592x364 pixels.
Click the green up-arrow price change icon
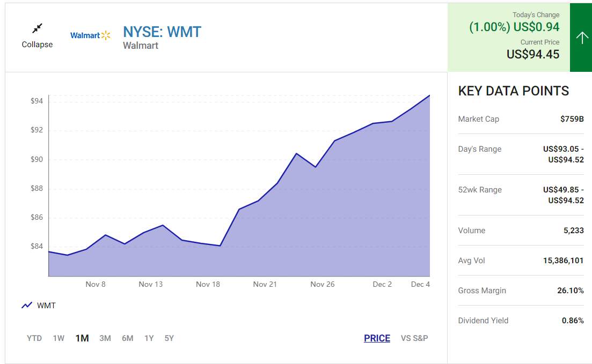582,38
